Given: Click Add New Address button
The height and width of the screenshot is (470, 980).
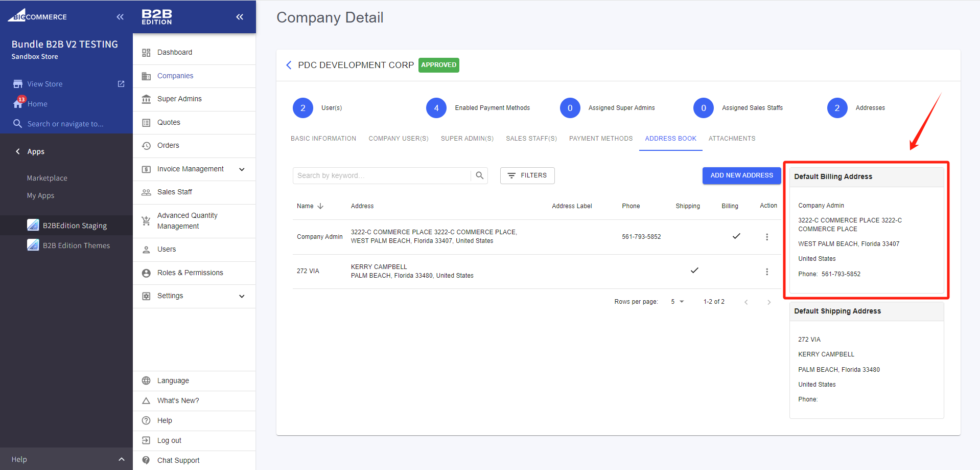Looking at the screenshot, I should tap(741, 175).
